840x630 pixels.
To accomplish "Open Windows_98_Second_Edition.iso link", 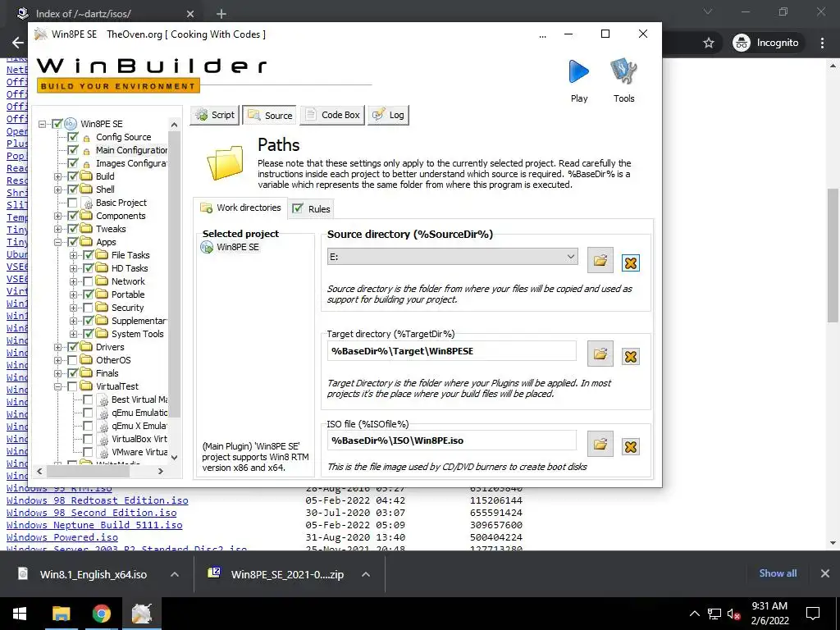I will click(92, 513).
